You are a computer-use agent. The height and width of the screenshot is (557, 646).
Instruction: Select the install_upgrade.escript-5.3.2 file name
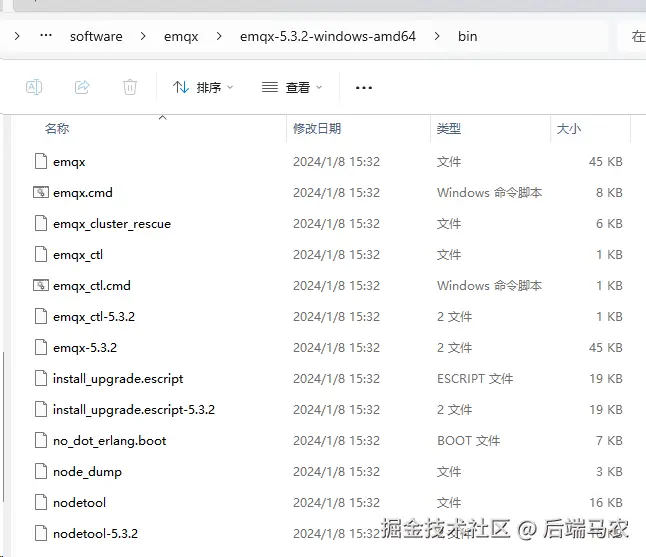click(x=134, y=410)
